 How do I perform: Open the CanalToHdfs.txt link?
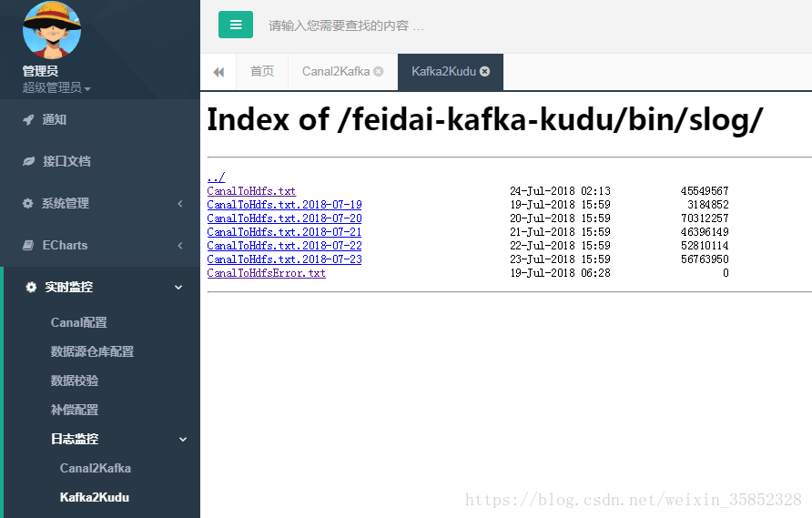coord(251,191)
